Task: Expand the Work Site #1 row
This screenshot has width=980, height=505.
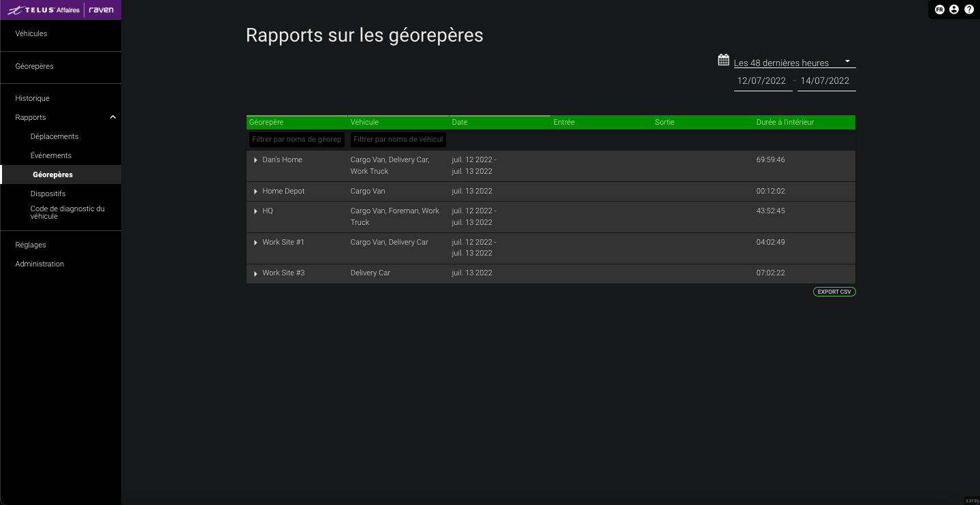Action: pos(255,243)
